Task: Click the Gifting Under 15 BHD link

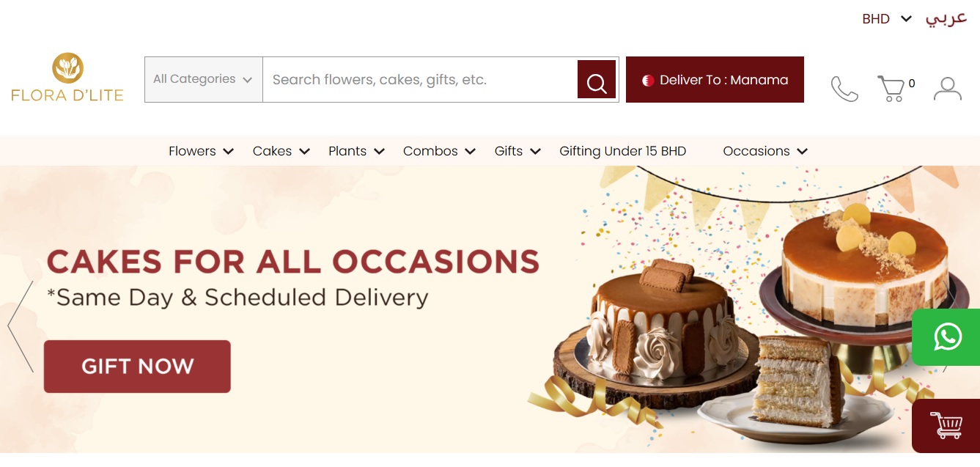Action: pyautogui.click(x=622, y=151)
